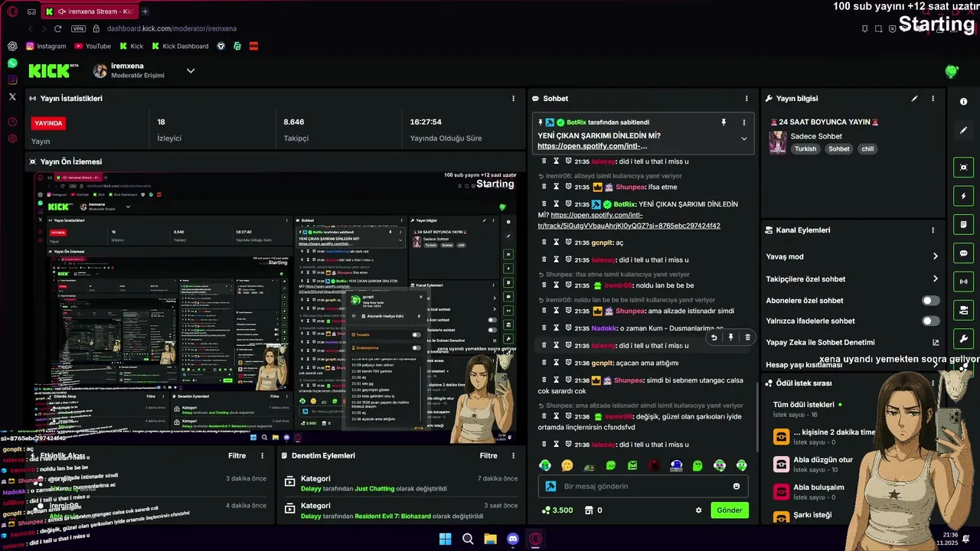Screen dimensions: 980x551
Task: Reload the page in browser toolbar
Action: [x=57, y=28]
